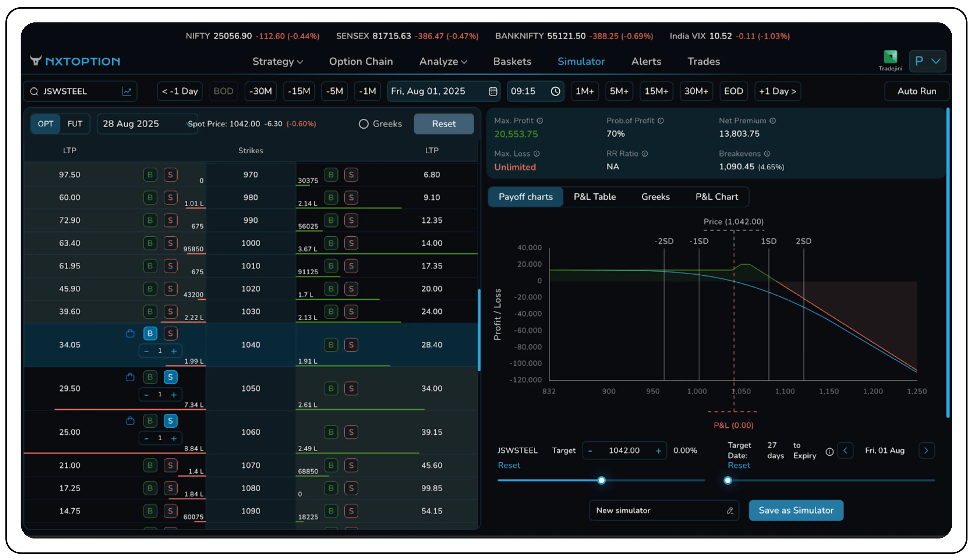Open the calendar icon in the date field
971x560 pixels.
493,91
